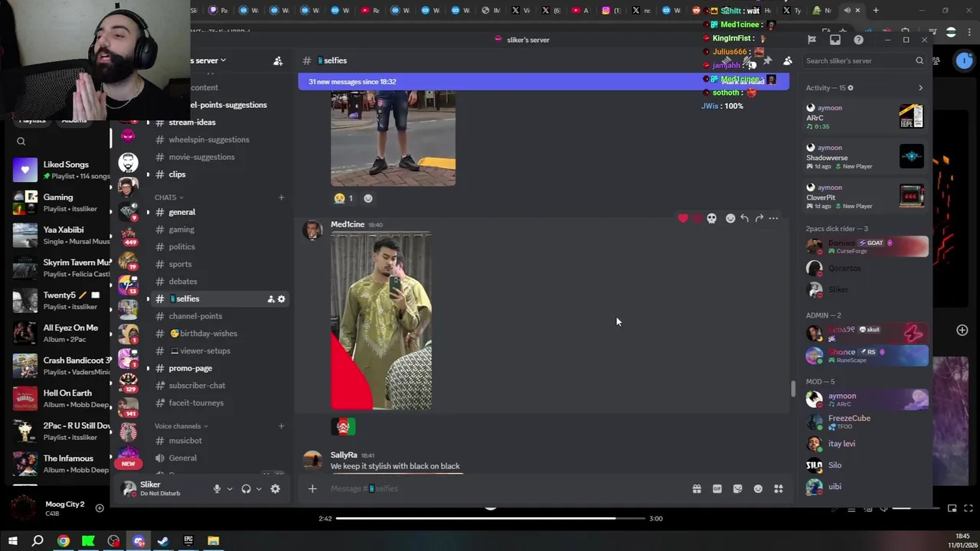Forward Med1cine's message
The width and height of the screenshot is (980, 551).
coord(759,219)
